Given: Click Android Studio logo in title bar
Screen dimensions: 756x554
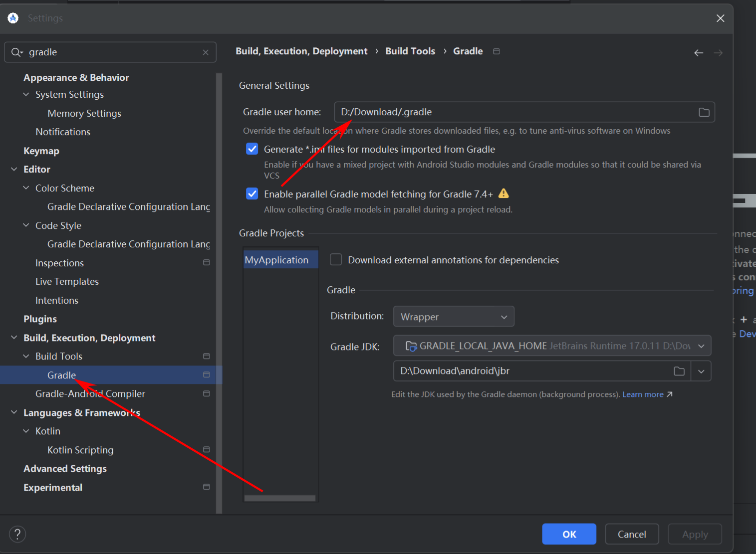Looking at the screenshot, I should pyautogui.click(x=13, y=18).
